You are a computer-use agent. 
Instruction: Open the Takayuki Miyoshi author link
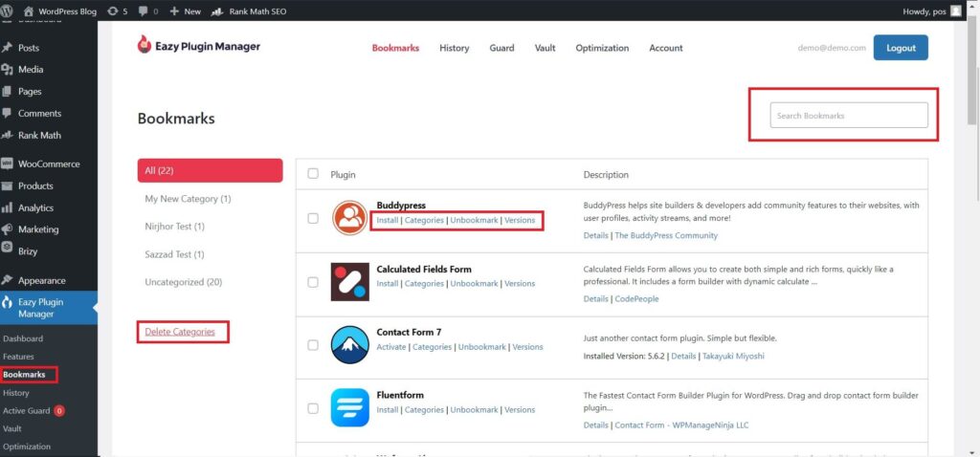(x=733, y=356)
